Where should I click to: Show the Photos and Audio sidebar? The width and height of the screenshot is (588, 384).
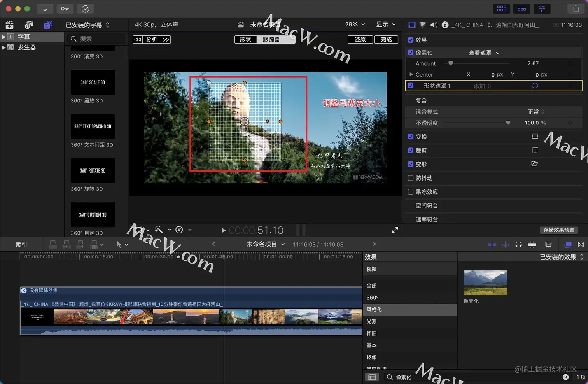pyautogui.click(x=29, y=25)
